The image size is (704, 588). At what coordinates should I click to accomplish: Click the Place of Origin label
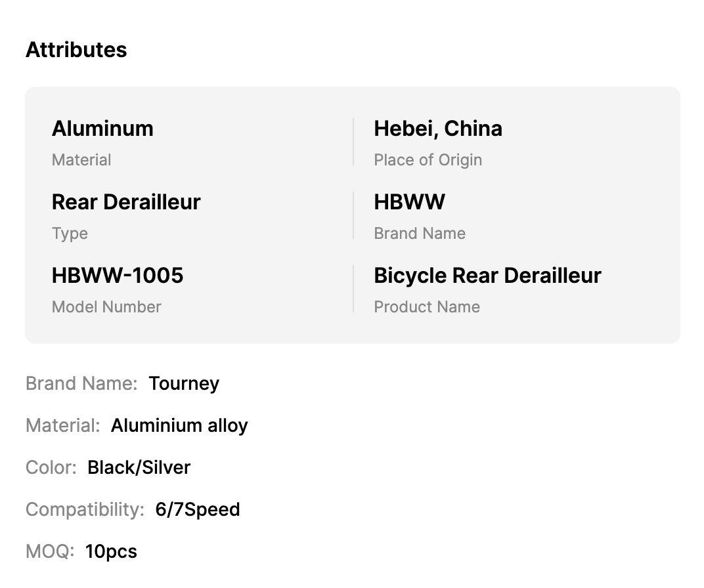pyautogui.click(x=428, y=159)
